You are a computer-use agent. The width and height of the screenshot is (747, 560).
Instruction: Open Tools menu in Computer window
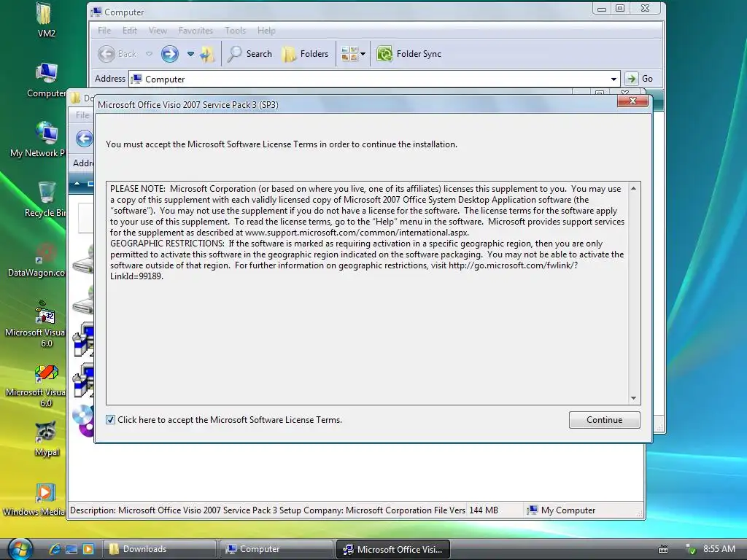236,31
